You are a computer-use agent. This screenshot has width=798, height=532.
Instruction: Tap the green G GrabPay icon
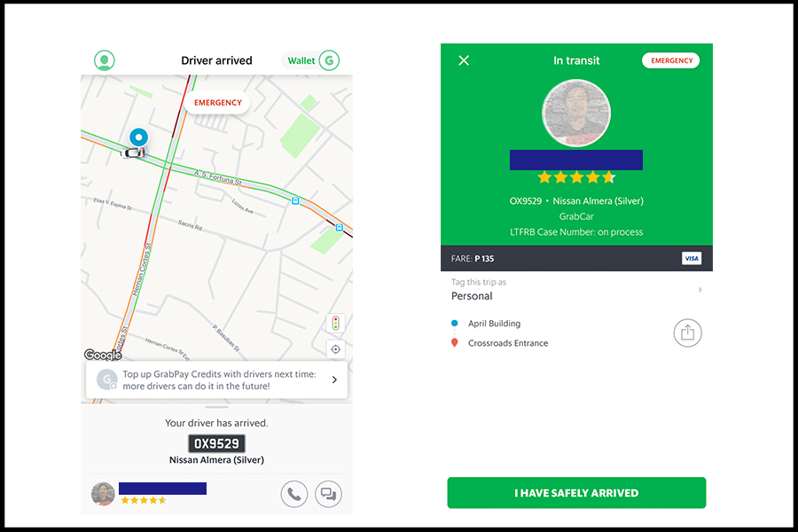click(329, 60)
